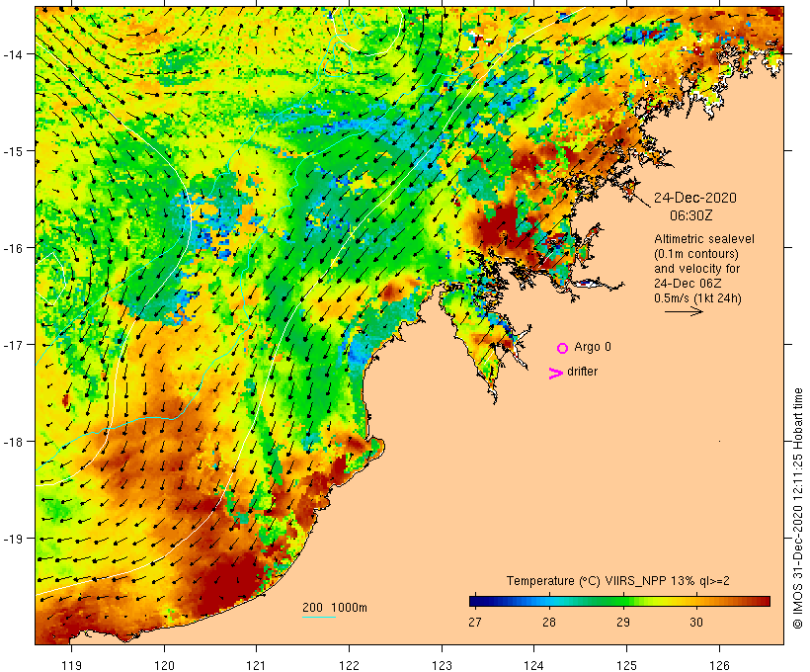Click the date text 24-Dec-2020
Image resolution: width=810 pixels, height=672 pixels.
click(x=694, y=198)
